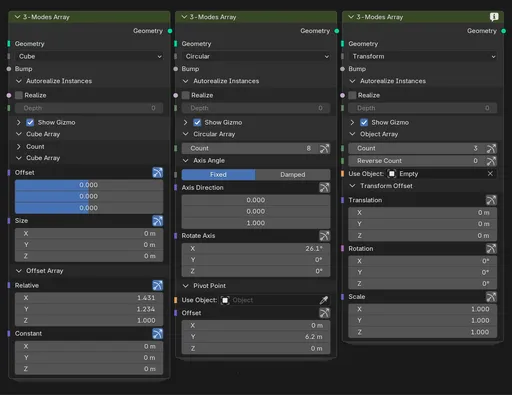Click Relative Y field showing 1.234
The image size is (512, 395).
click(89, 309)
